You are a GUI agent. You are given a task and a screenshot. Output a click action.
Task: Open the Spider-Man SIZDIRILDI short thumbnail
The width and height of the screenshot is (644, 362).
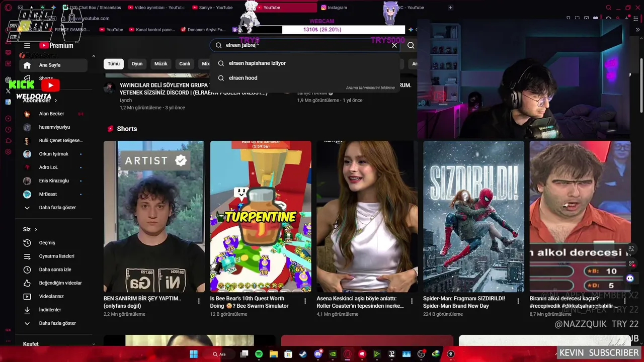point(473,216)
